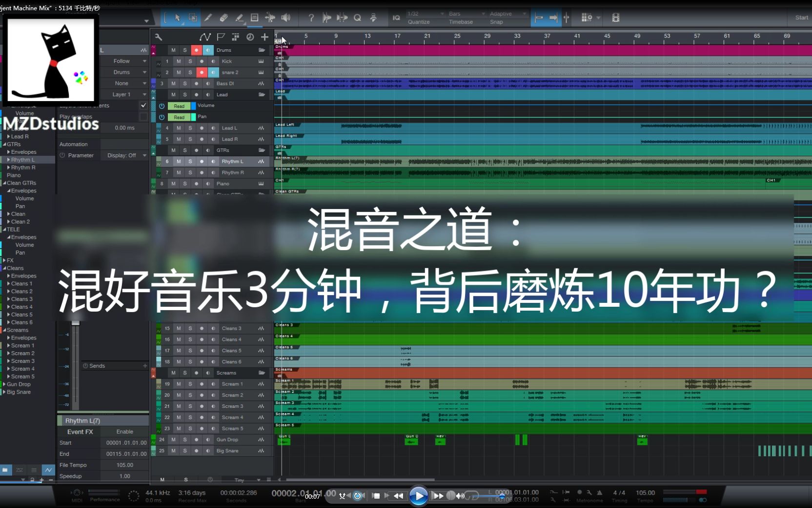Open the tempo track clock icon
This screenshot has height=508, width=812.
click(x=250, y=37)
